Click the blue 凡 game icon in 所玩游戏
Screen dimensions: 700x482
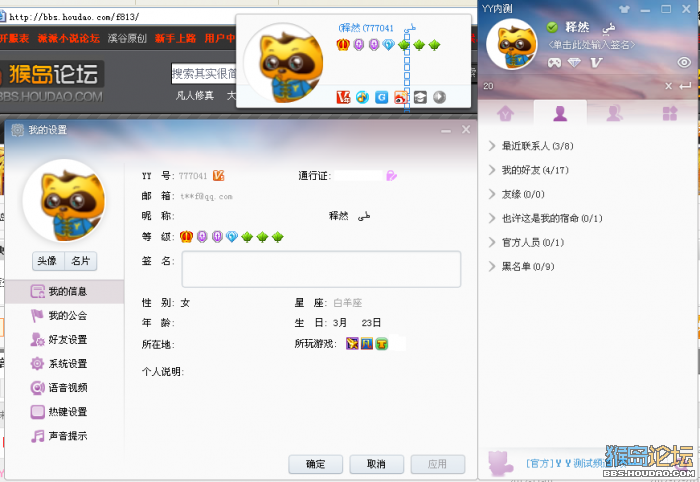(367, 344)
